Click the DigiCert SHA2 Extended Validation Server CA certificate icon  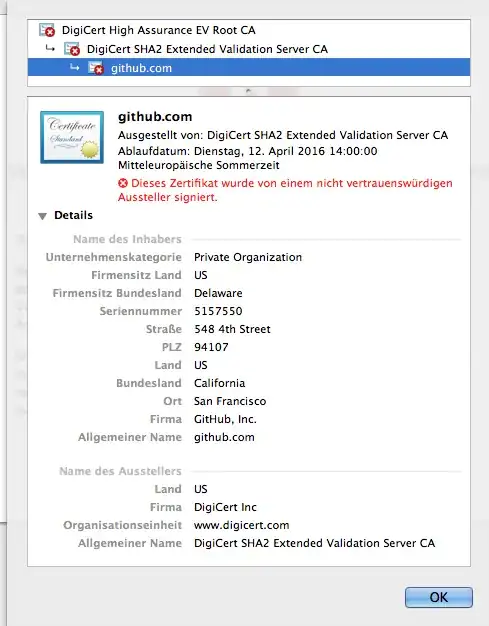pos(72,49)
